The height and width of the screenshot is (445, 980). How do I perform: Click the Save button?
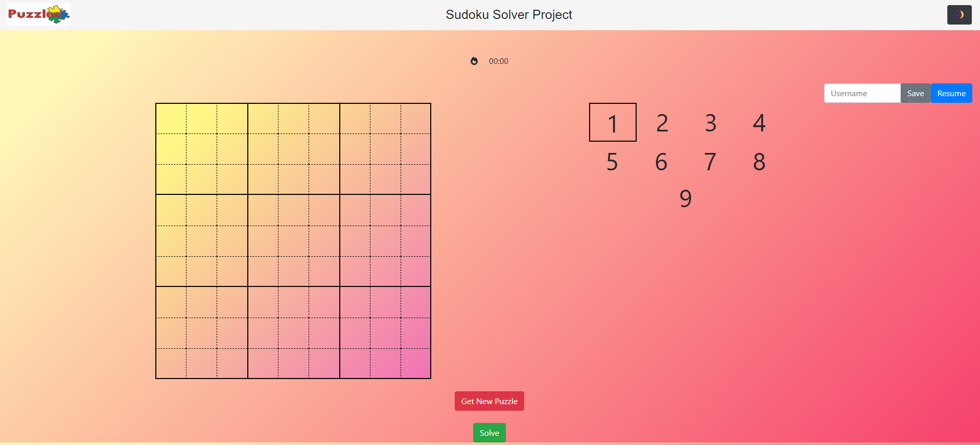pos(915,93)
